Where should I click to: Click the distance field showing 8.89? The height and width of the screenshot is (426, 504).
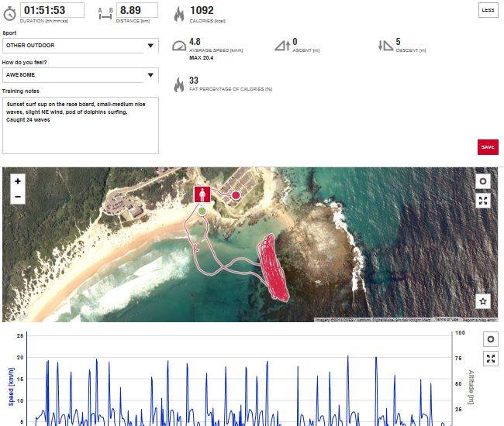(137, 11)
